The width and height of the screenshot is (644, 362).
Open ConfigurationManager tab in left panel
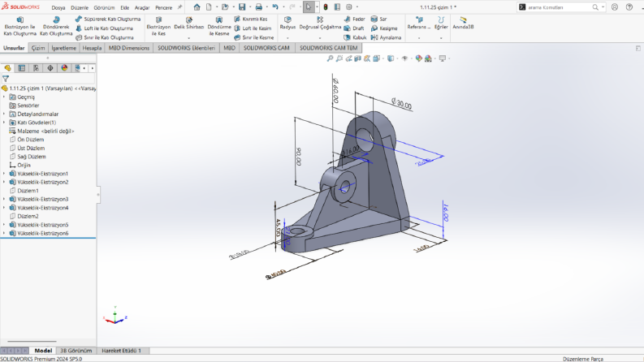[x=36, y=68]
